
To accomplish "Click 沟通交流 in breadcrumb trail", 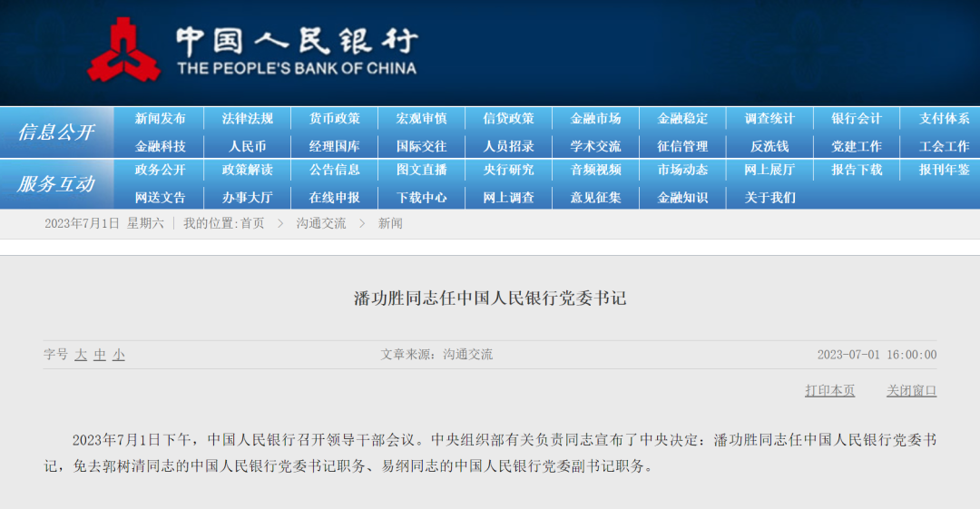I will 320,223.
